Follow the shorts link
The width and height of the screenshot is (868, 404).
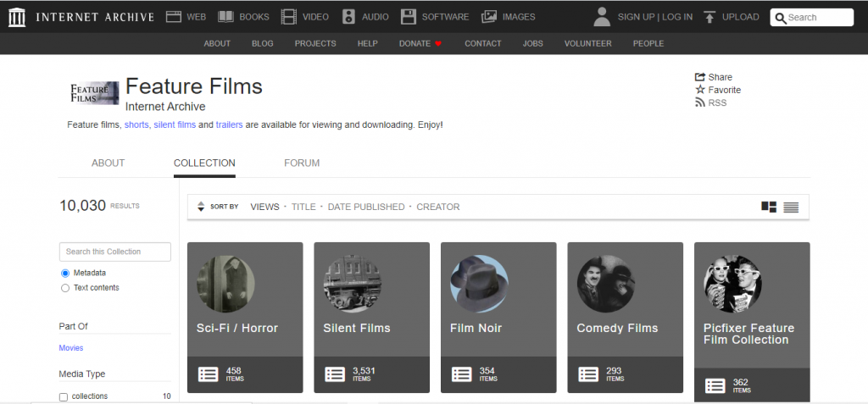pos(136,125)
